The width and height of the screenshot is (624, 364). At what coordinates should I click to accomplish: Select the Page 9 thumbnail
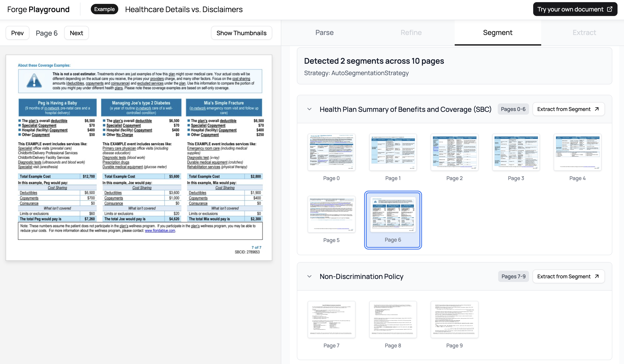pyautogui.click(x=454, y=320)
